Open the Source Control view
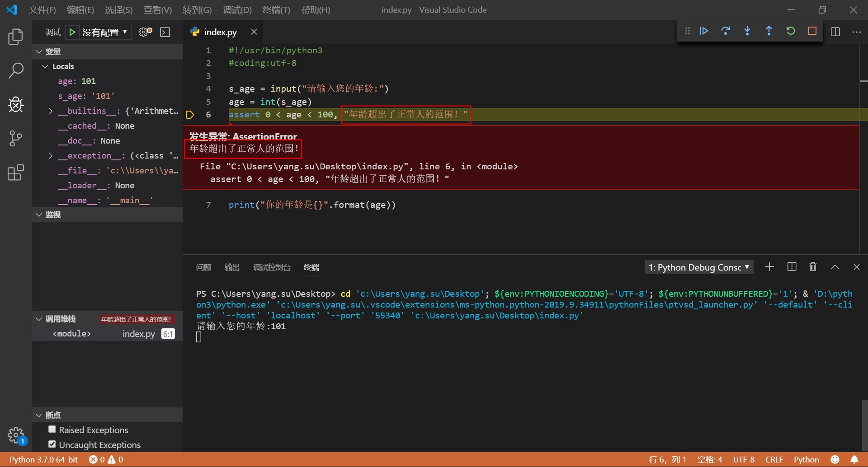 coord(16,138)
